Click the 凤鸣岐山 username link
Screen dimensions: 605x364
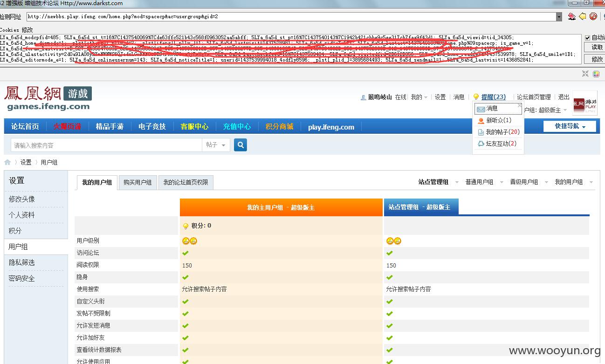pos(380,97)
